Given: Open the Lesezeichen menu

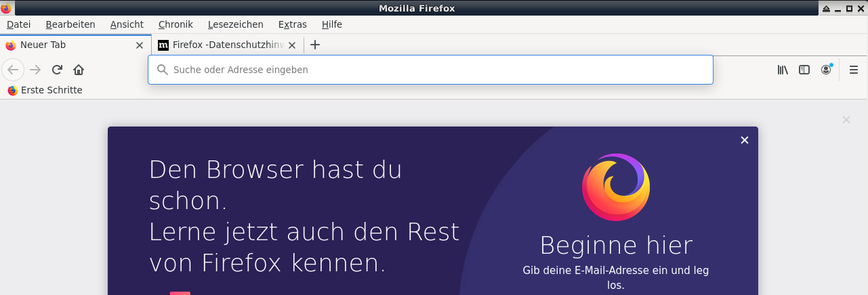Looking at the screenshot, I should (236, 24).
